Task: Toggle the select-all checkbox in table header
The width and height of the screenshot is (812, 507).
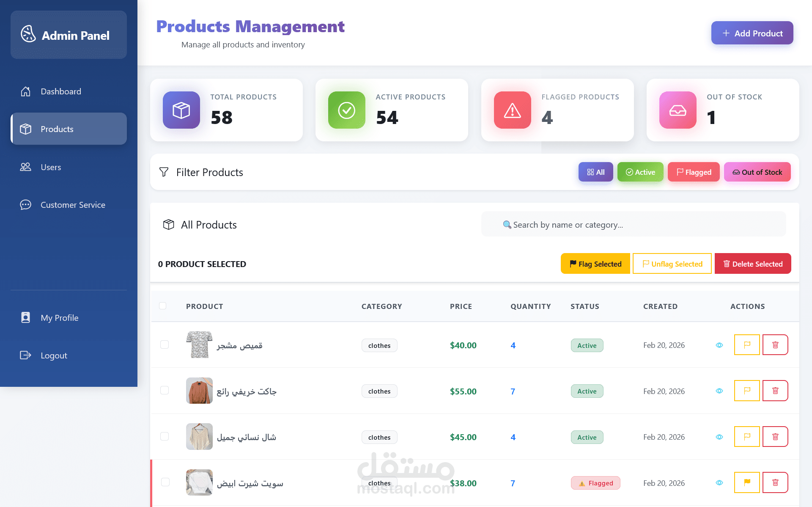Action: click(163, 306)
